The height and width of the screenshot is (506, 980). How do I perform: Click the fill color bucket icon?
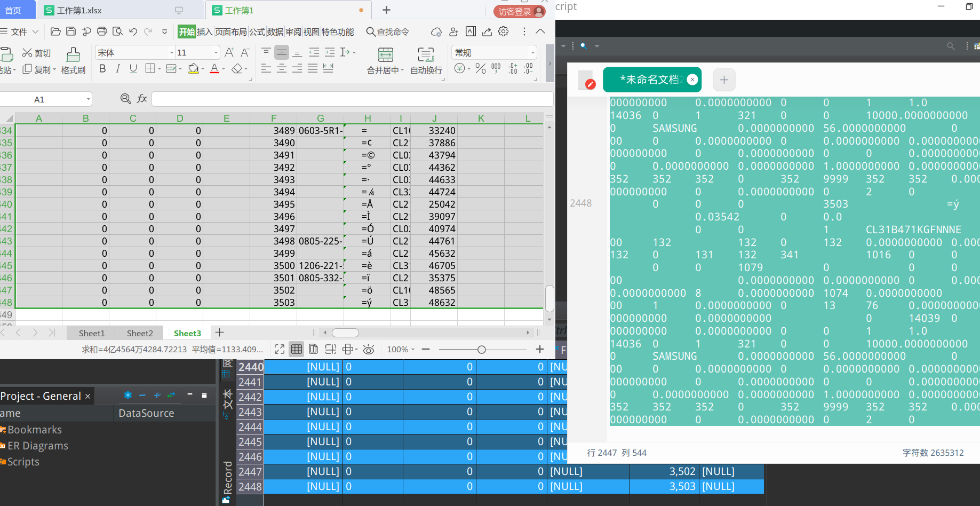click(x=193, y=69)
